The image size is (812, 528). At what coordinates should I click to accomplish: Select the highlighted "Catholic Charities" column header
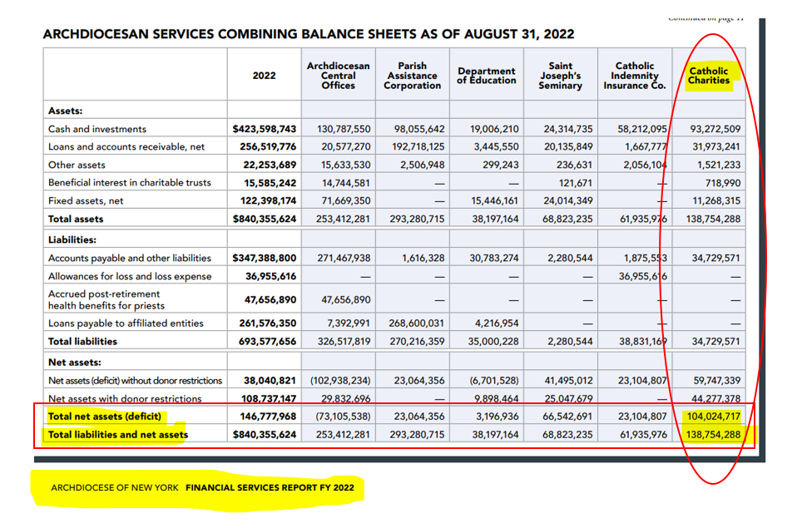pos(709,76)
